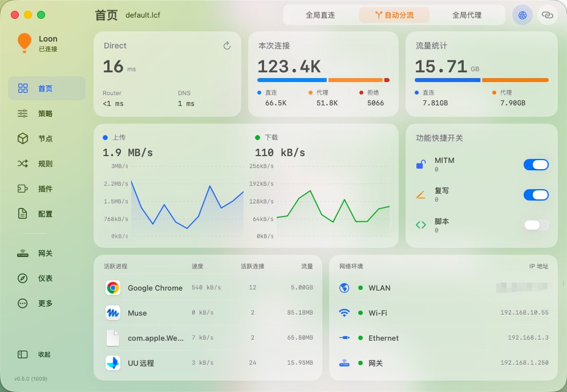Open the 首页 home sidebar item

[x=47, y=88]
